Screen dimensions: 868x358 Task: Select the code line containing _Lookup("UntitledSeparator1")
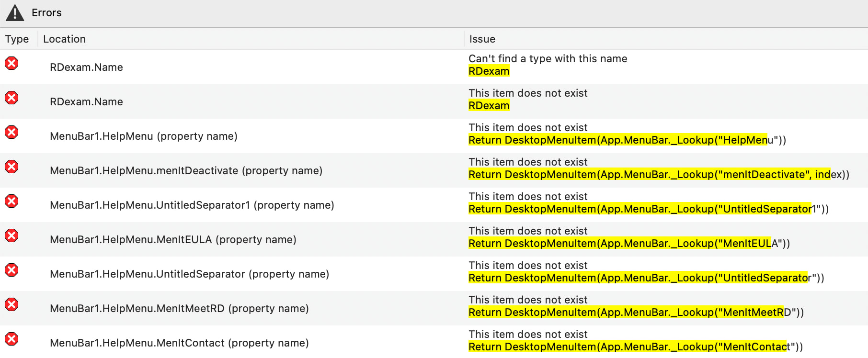click(649, 209)
